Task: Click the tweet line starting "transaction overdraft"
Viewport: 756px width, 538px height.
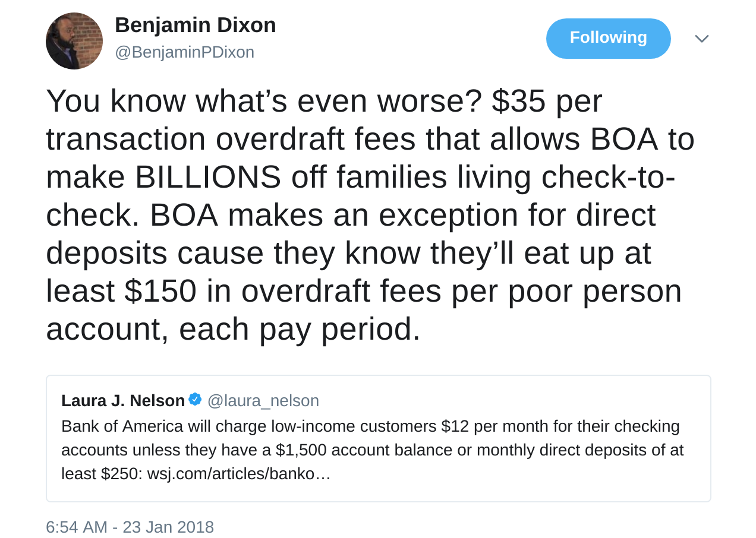Action: [x=370, y=139]
